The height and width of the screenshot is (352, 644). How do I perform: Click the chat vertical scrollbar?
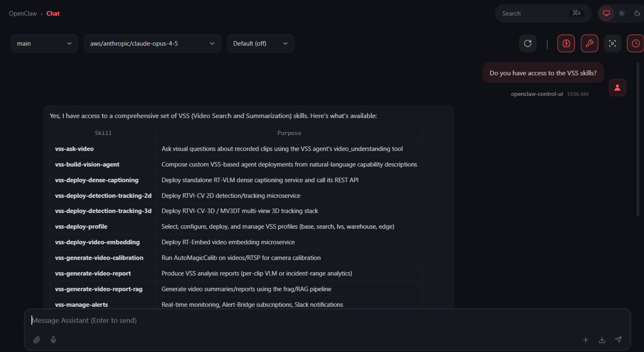[x=638, y=139]
